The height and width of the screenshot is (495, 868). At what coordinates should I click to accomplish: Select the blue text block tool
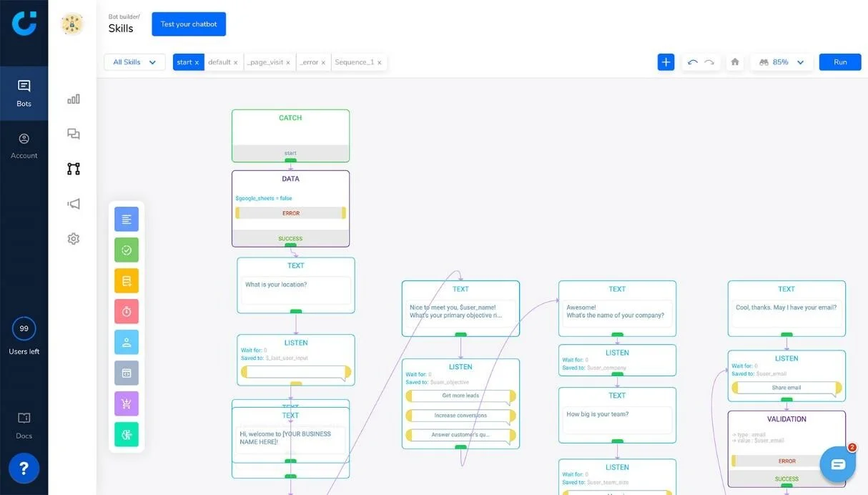click(x=127, y=220)
